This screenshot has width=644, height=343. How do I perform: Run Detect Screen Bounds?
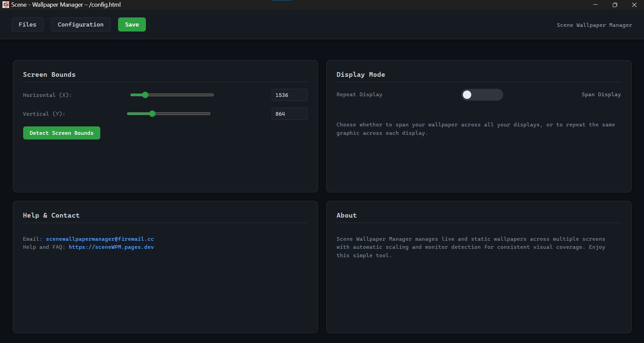coord(61,133)
